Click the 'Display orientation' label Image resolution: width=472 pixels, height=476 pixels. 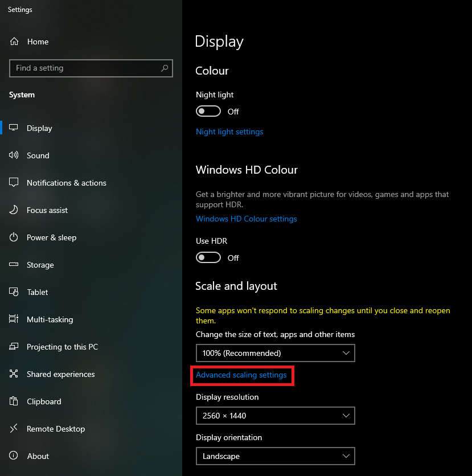(229, 437)
